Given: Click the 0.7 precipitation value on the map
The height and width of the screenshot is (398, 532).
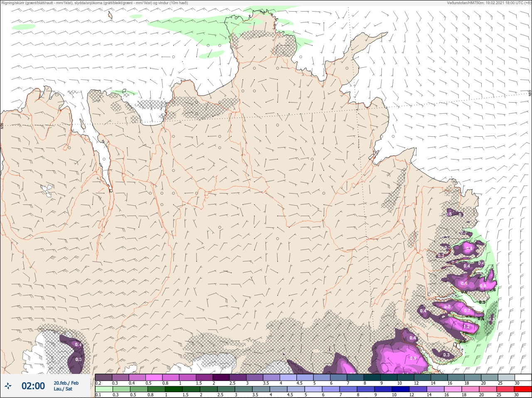Looking at the screenshot, I should click(x=467, y=310).
